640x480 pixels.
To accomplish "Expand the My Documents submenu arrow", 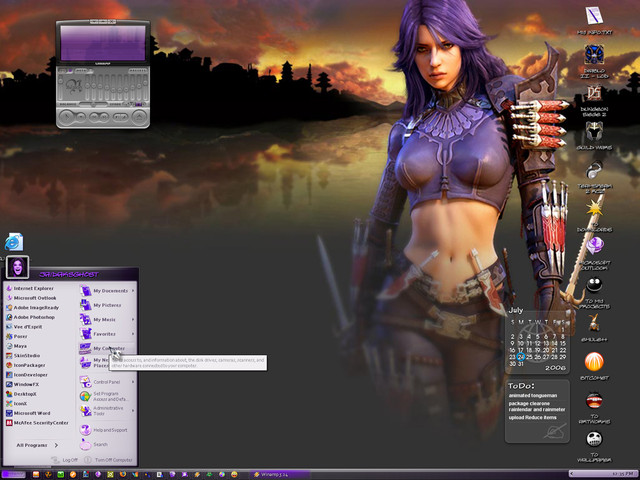I will coord(133,291).
